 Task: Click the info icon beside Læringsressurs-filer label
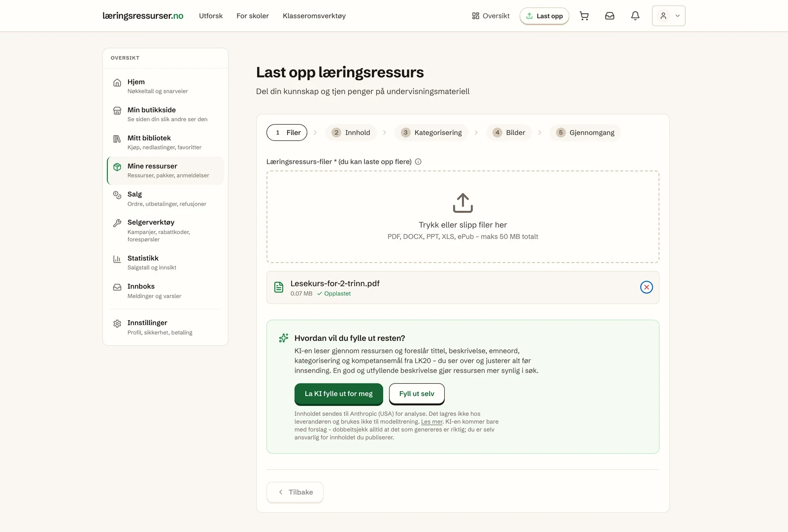(418, 162)
